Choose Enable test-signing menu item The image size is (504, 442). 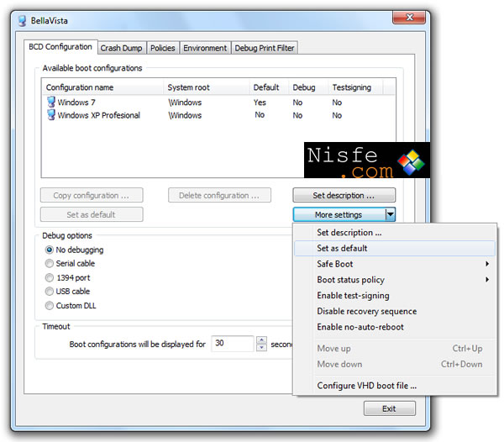point(395,296)
